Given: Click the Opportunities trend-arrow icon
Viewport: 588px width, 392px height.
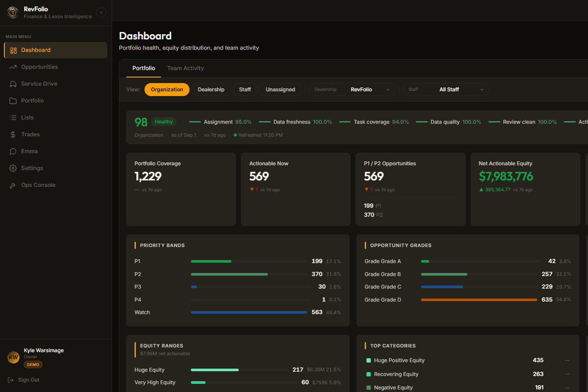Looking at the screenshot, I should click(x=13, y=67).
